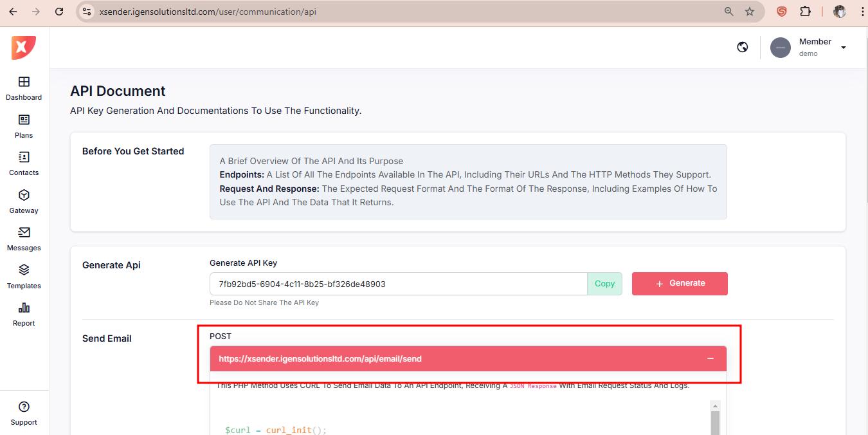This screenshot has width=868, height=435.
Task: Reload the page in the browser
Action: [x=59, y=12]
